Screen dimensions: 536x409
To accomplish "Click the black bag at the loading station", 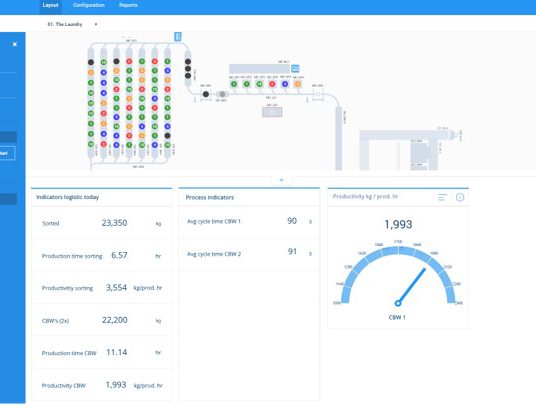I will pyautogui.click(x=206, y=94).
